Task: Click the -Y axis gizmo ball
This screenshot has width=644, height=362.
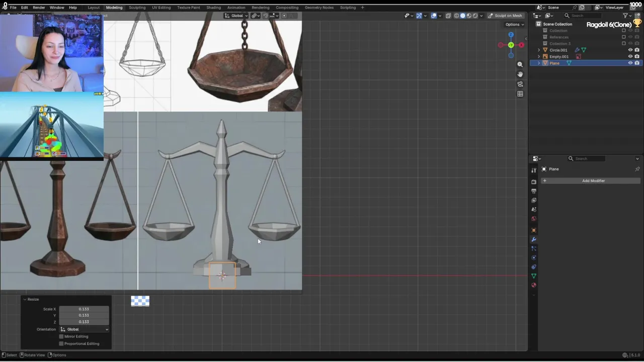Action: point(511,45)
